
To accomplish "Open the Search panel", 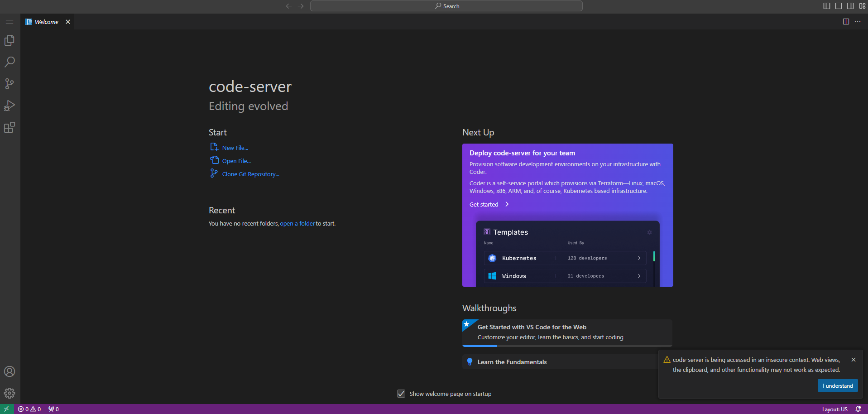I will [10, 62].
